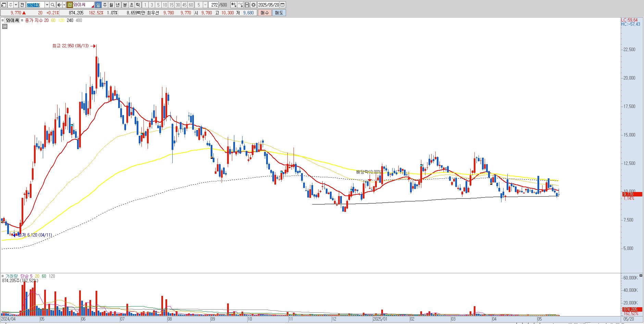This screenshot has width=644, height=324.
Task: Select second 초 chart period
Action: (x=131, y=5)
